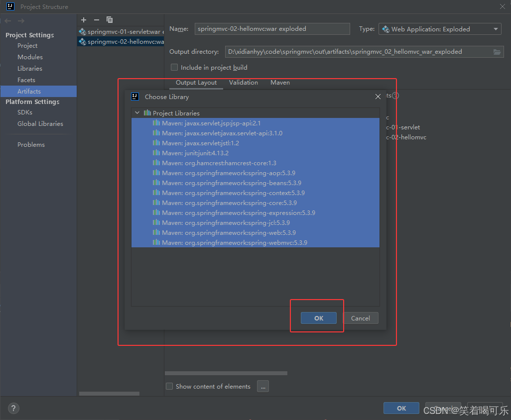Collapse the Project Libraries node

click(x=137, y=112)
